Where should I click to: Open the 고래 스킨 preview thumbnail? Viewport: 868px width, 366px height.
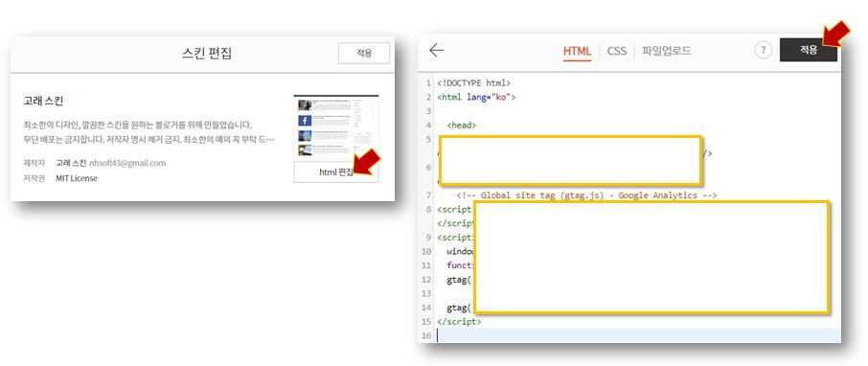point(336,126)
